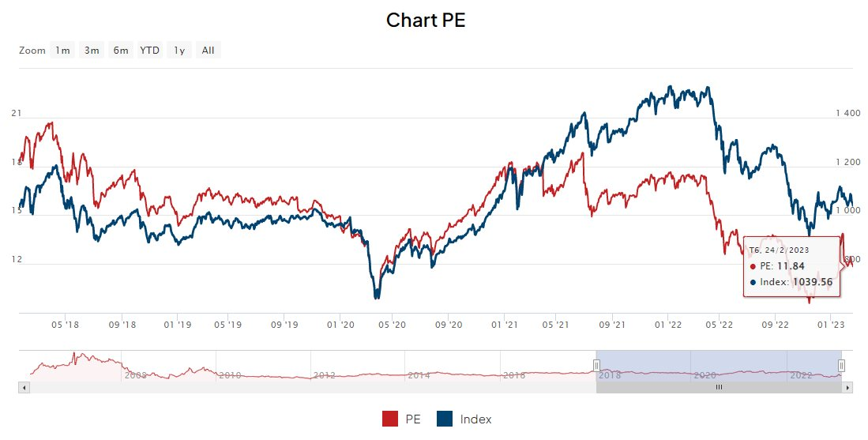Click the Chart PE title
868x440 pixels.
426,21
